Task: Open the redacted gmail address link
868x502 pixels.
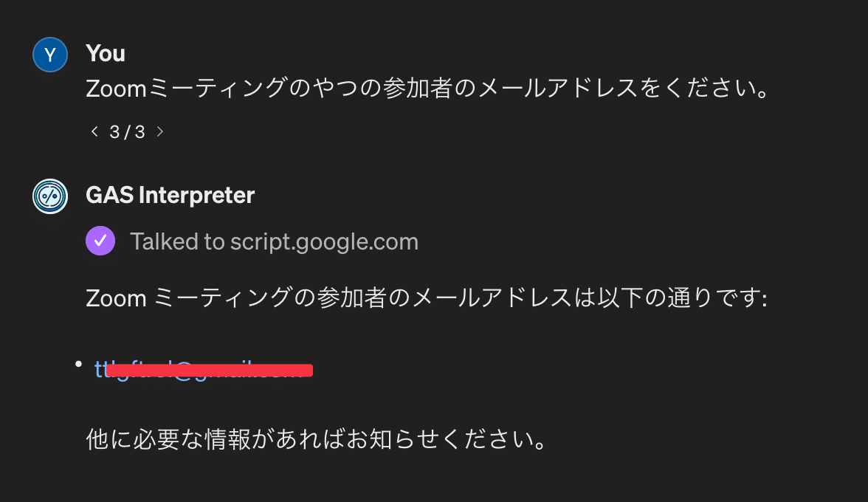Action: (x=199, y=370)
